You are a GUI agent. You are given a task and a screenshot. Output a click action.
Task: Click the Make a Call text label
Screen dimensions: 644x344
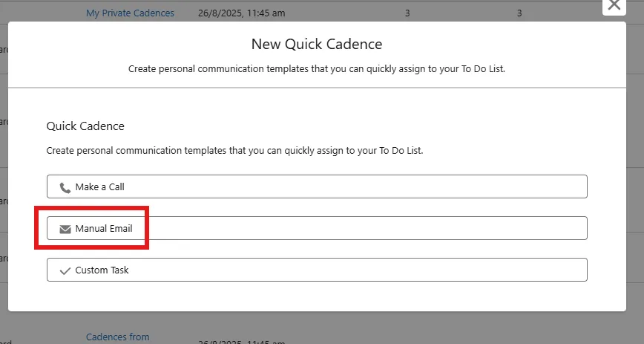[99, 187]
